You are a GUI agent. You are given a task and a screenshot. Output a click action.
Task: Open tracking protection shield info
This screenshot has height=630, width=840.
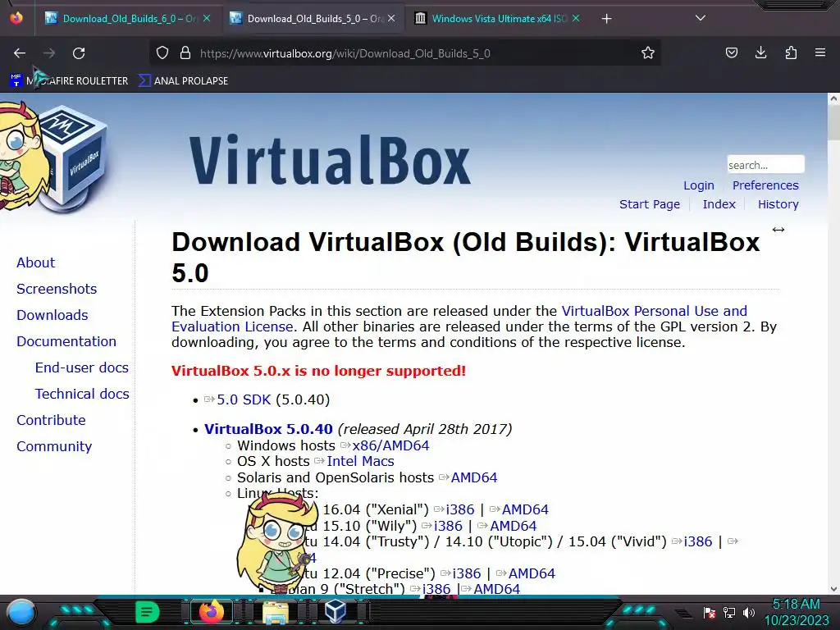(x=162, y=53)
